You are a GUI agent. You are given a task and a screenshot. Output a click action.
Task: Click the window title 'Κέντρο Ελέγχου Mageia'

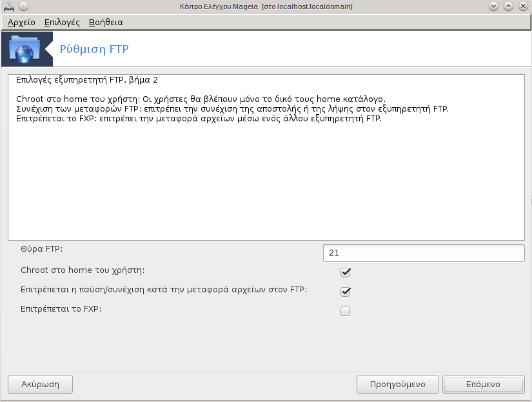pyautogui.click(x=266, y=6)
